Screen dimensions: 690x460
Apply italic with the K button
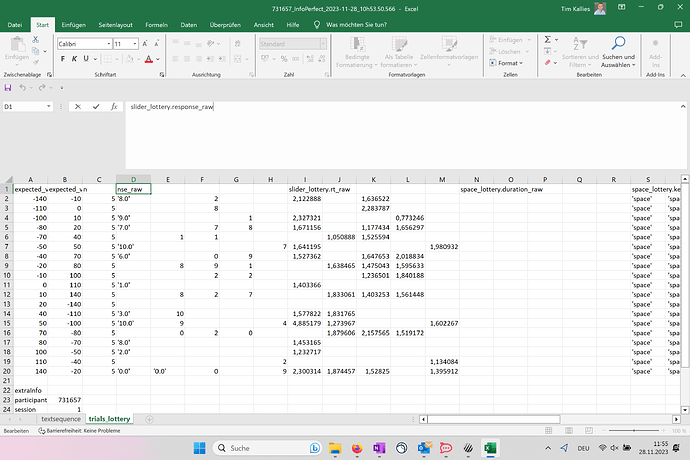74,59
